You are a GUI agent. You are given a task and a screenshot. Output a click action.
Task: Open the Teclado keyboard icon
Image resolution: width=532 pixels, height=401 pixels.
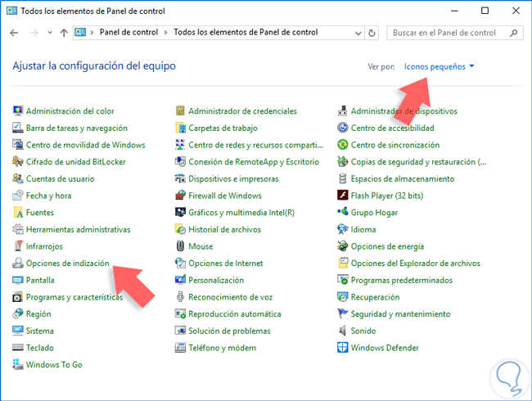point(18,348)
